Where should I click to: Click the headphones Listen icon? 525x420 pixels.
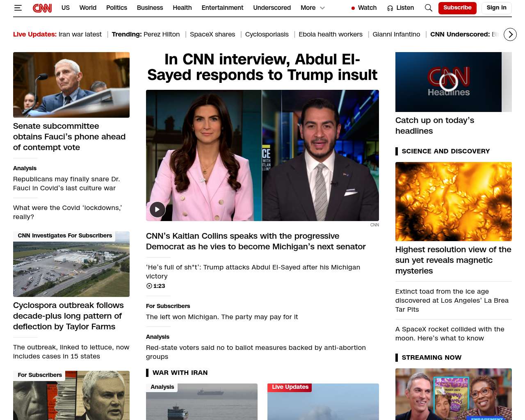click(390, 8)
